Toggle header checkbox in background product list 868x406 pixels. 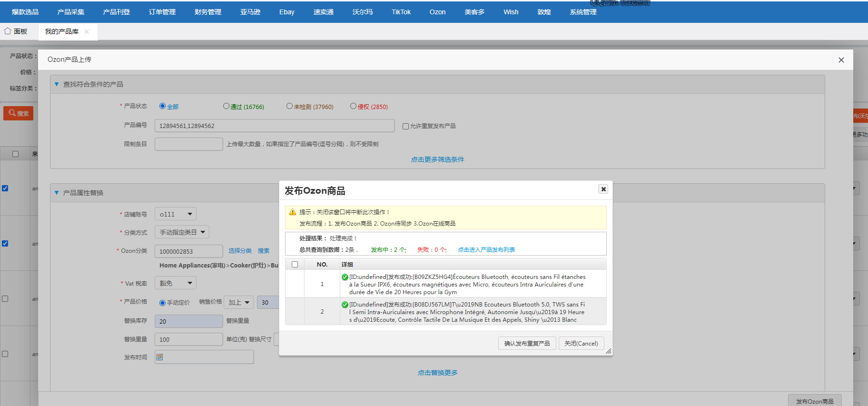coord(15,154)
